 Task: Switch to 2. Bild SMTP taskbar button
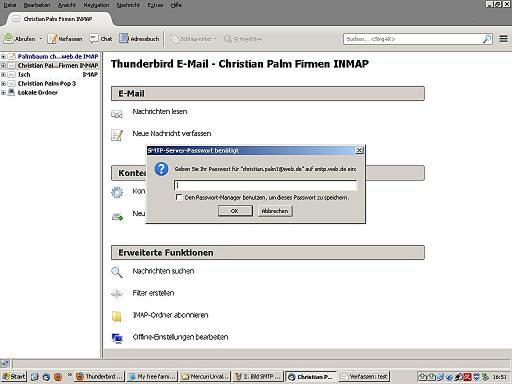tap(258, 377)
